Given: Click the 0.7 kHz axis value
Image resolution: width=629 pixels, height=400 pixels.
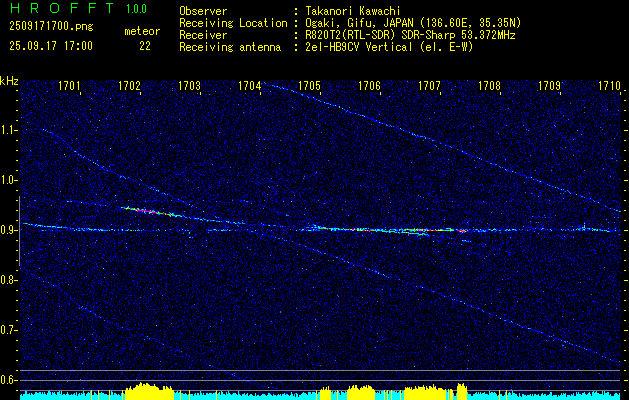Looking at the screenshot, I should (x=7, y=330).
